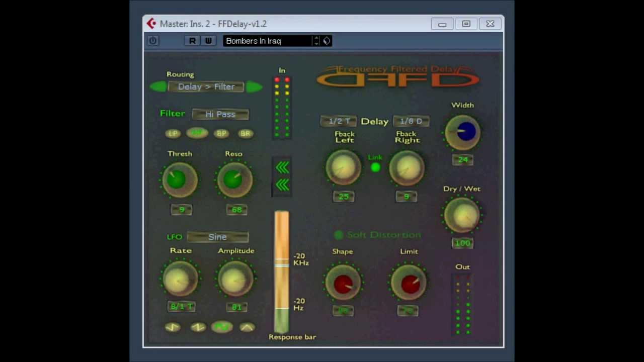Open the Hi Pass filter type display
Image resolution: width=644 pixels, height=362 pixels.
[220, 114]
